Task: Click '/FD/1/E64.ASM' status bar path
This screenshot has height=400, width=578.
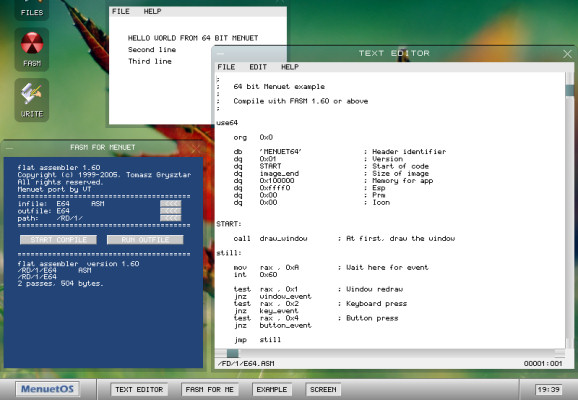Action: click(246, 364)
